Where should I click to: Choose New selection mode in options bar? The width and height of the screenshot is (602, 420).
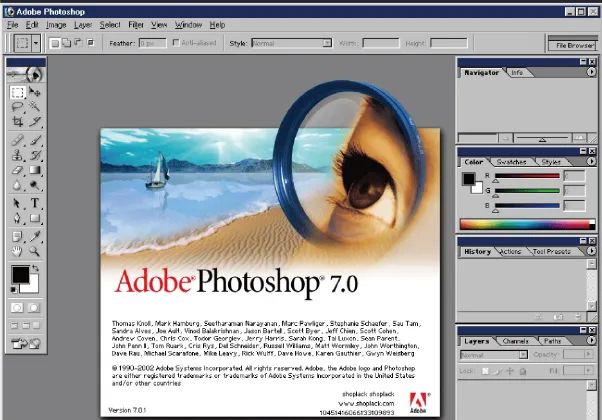click(55, 43)
